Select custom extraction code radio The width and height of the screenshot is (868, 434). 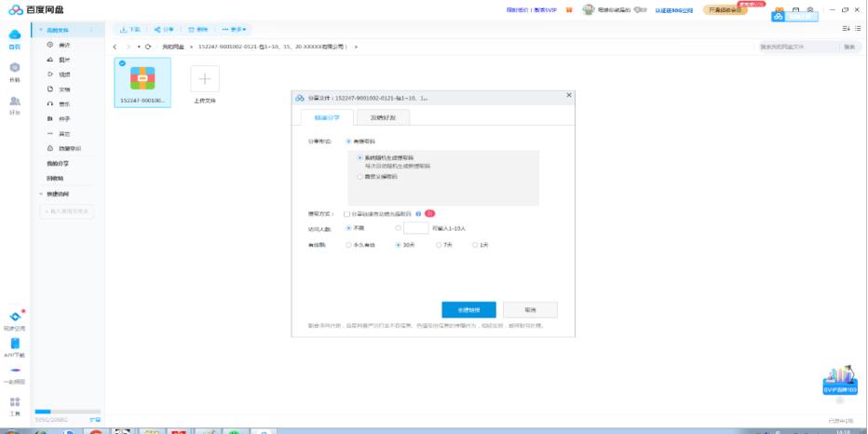tap(359, 177)
